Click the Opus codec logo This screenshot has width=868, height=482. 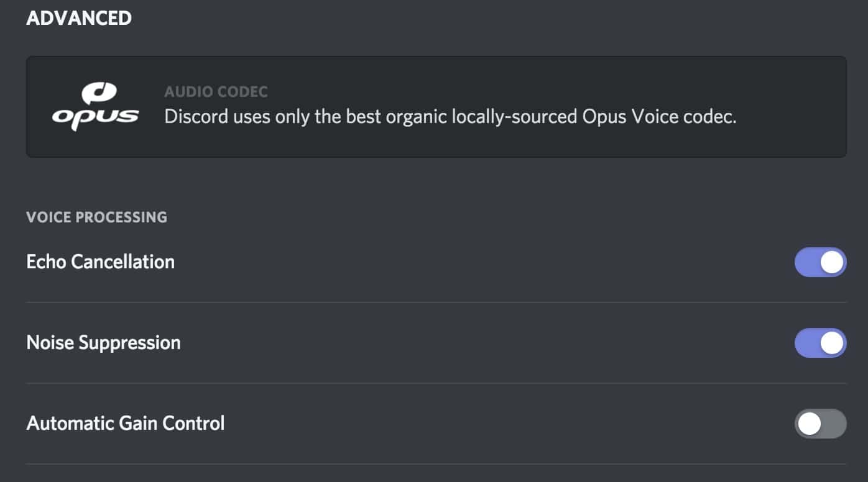(95, 107)
